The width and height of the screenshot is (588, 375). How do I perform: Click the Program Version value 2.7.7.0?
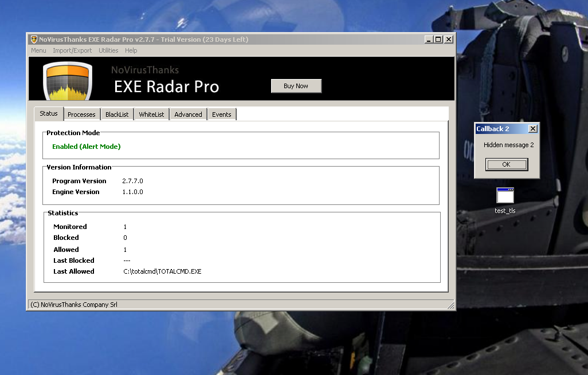point(132,181)
